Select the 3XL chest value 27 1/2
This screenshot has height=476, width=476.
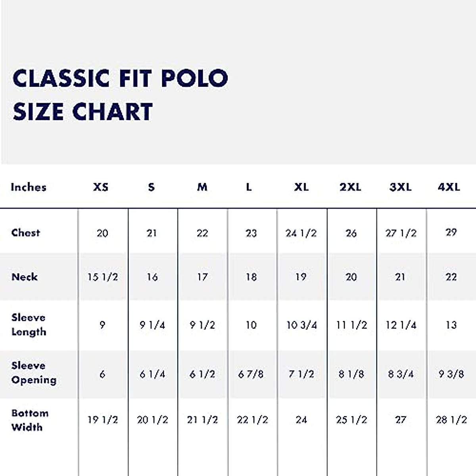coord(401,233)
